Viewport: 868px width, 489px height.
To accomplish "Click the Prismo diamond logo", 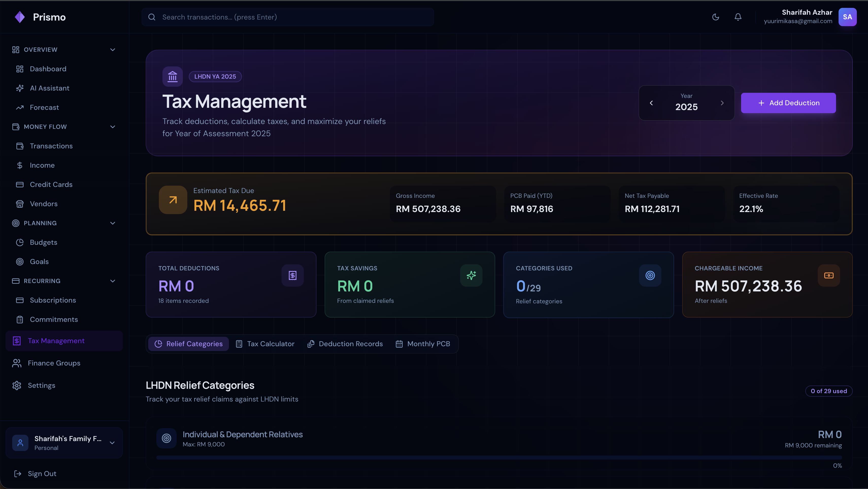I will 20,17.
